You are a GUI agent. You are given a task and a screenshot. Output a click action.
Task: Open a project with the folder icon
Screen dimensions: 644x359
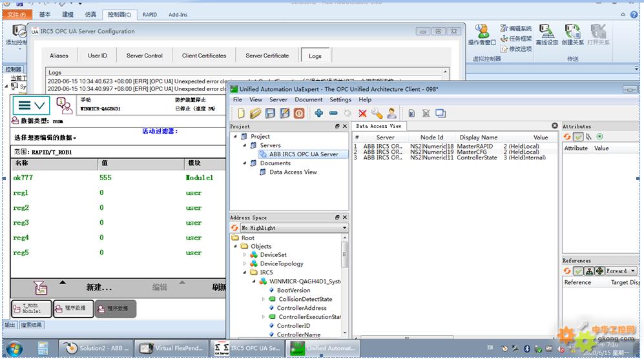(255, 113)
